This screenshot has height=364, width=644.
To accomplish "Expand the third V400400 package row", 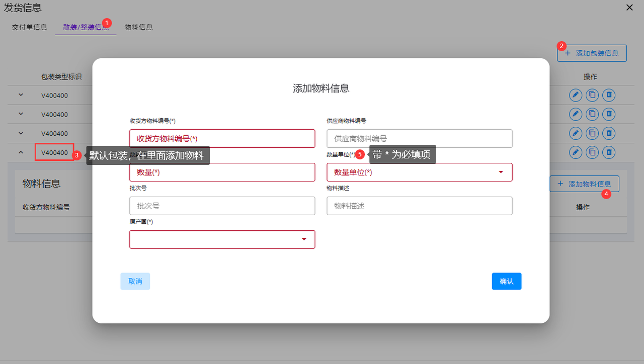I will click(x=21, y=133).
